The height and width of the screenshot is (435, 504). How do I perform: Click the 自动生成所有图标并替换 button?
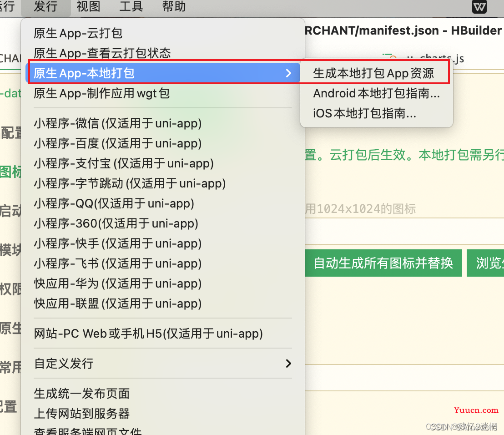pyautogui.click(x=383, y=263)
